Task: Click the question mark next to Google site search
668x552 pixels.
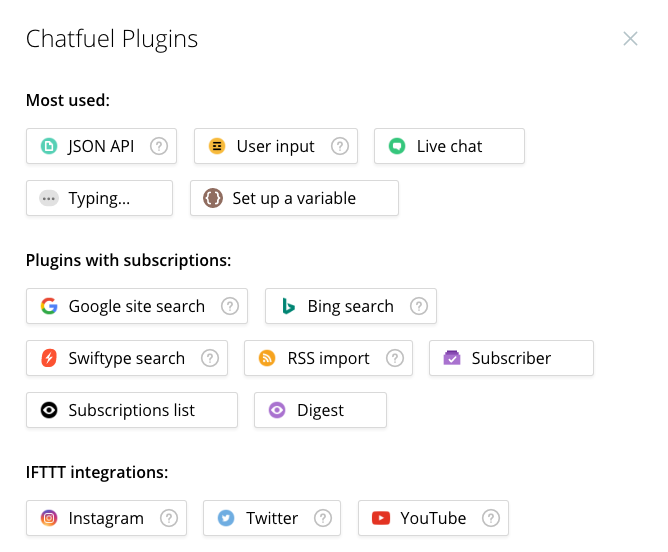Action: [229, 306]
